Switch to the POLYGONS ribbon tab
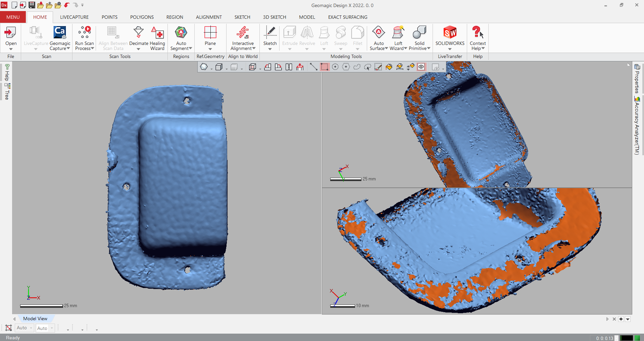Screen dimensions: 644x341 pos(142,17)
